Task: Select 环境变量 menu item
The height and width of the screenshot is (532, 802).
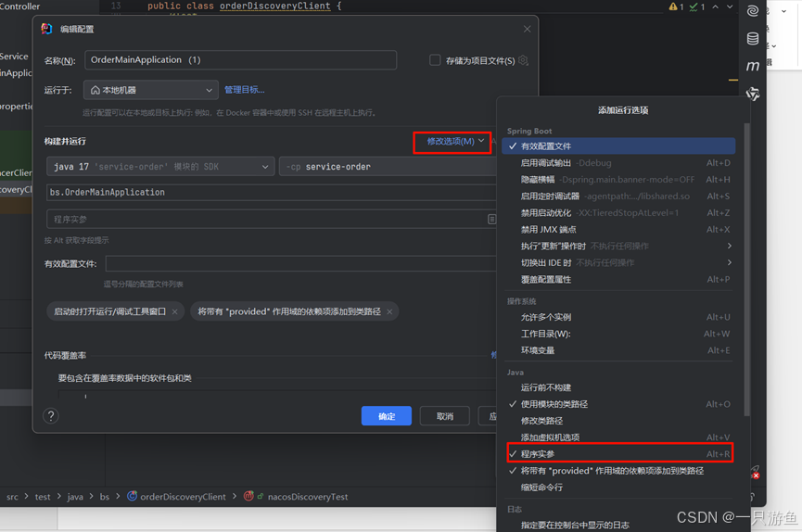Action: point(618,350)
